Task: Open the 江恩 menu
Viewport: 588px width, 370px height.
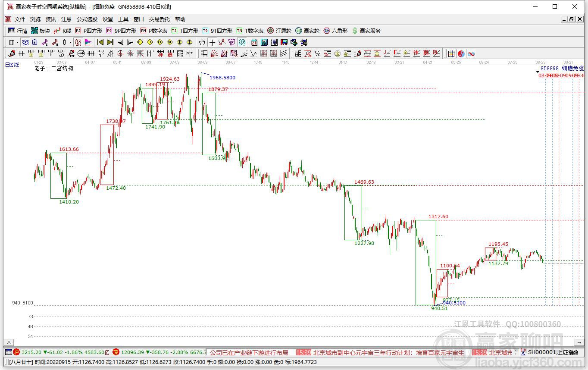Action: (x=66, y=19)
